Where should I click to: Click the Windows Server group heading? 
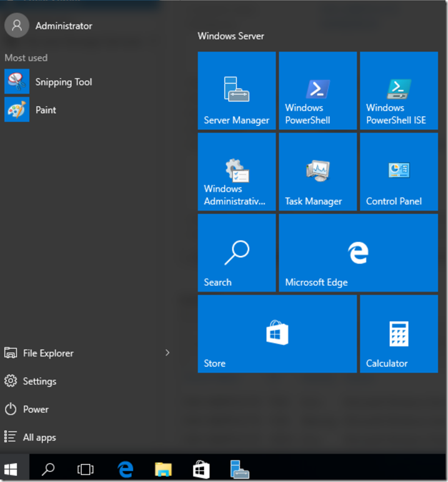point(231,36)
